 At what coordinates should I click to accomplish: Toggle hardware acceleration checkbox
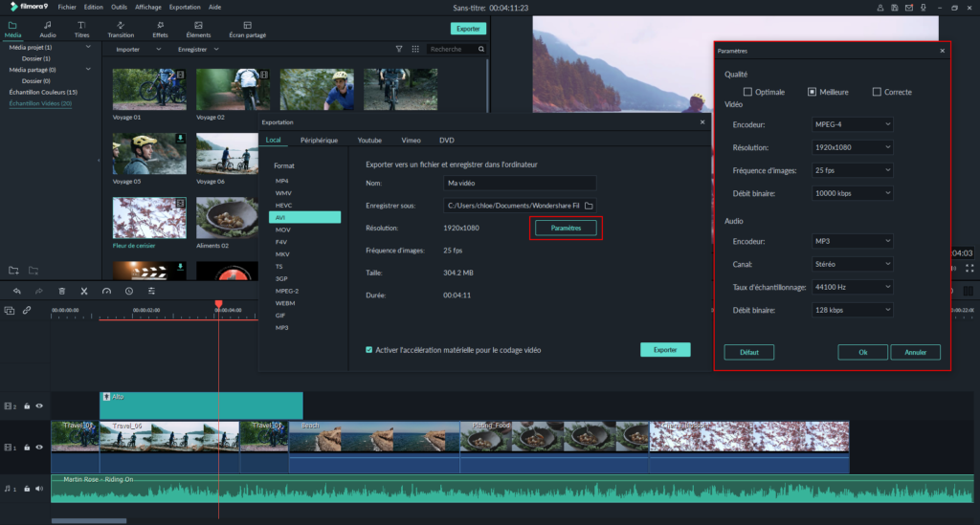pos(368,350)
